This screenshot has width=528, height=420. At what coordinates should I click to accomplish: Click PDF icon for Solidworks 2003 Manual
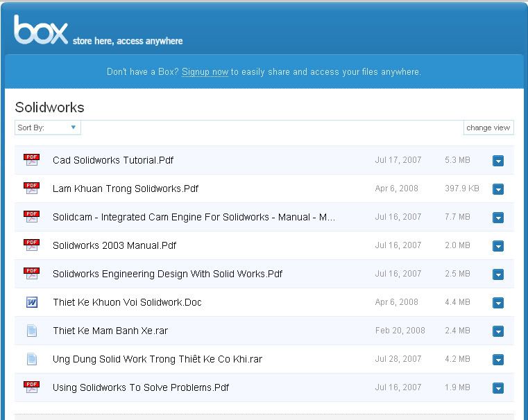[x=31, y=245]
